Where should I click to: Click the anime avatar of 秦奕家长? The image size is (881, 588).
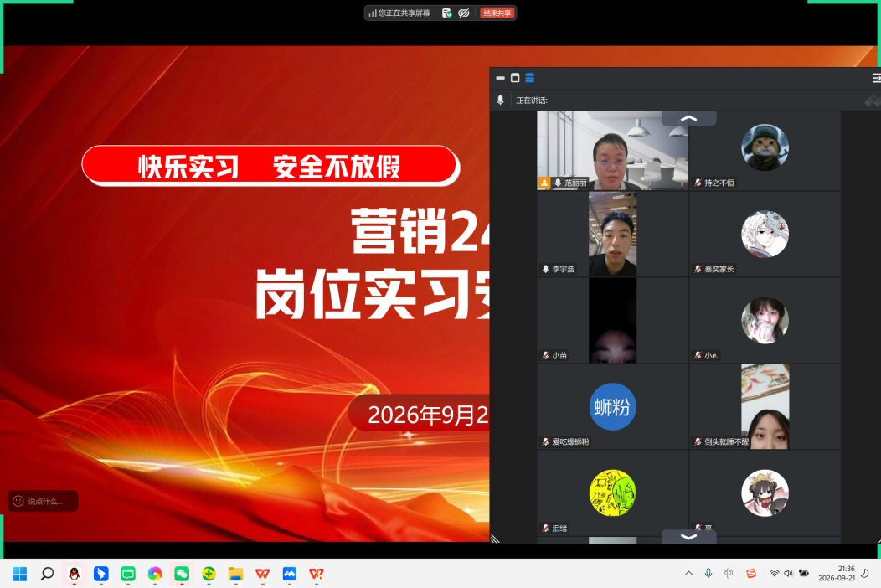(765, 234)
